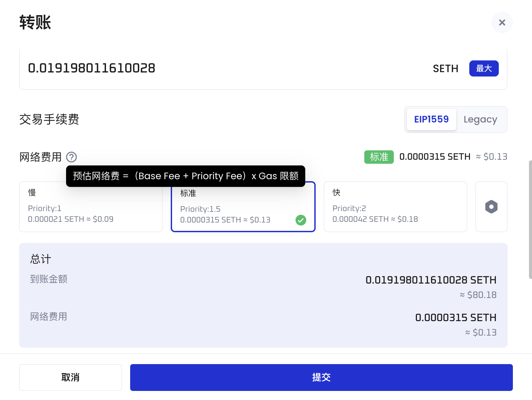Image resolution: width=532 pixels, height=400 pixels.
Task: Click the 最大 max amount button
Action: click(x=484, y=68)
